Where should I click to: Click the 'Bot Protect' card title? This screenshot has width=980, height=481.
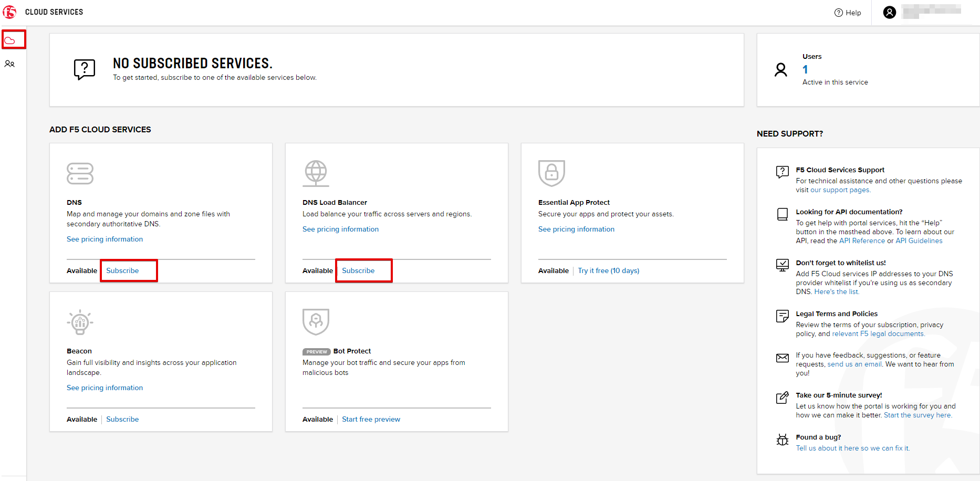click(x=352, y=351)
